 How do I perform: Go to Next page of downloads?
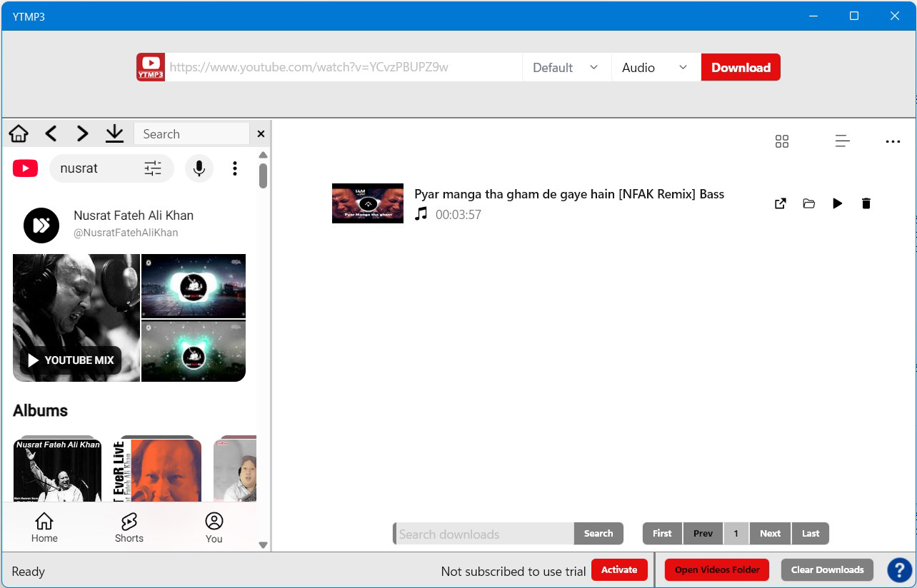[770, 533]
